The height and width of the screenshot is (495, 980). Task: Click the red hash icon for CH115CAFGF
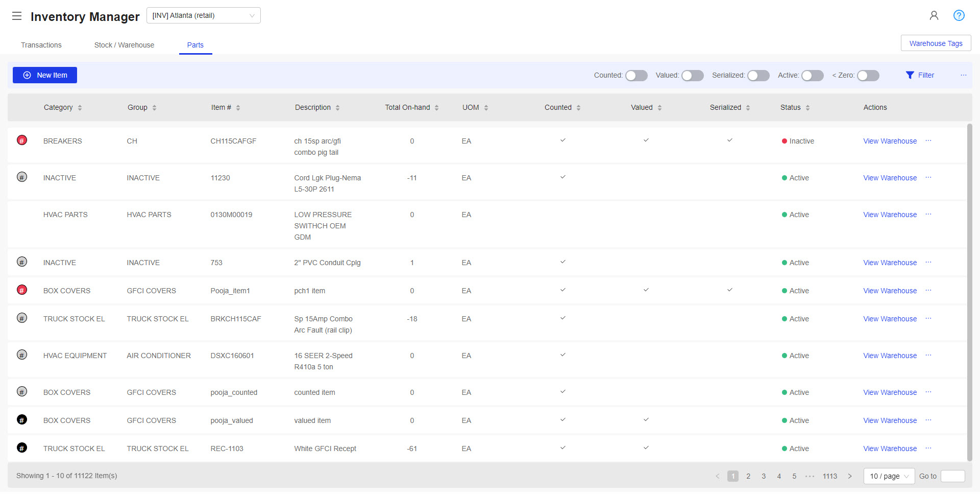[x=22, y=140]
